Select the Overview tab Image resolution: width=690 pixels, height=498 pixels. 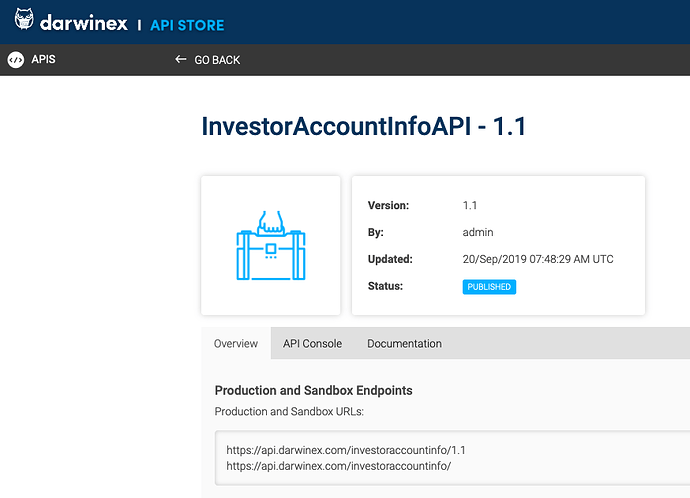236,344
